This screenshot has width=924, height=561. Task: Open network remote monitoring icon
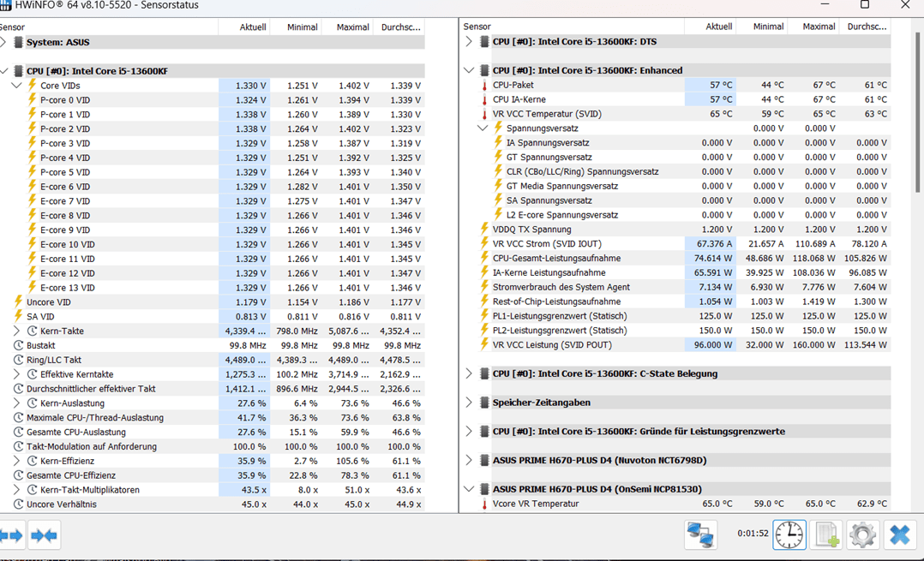point(700,535)
